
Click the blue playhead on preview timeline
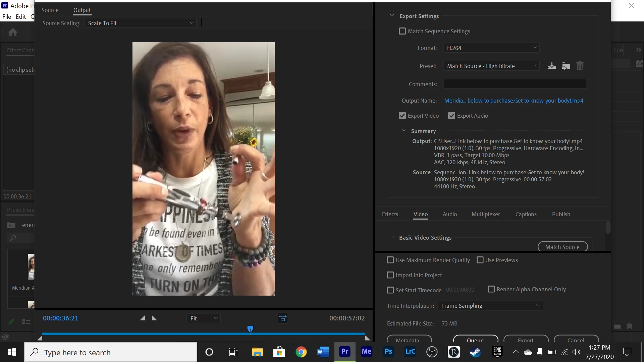[x=250, y=329]
